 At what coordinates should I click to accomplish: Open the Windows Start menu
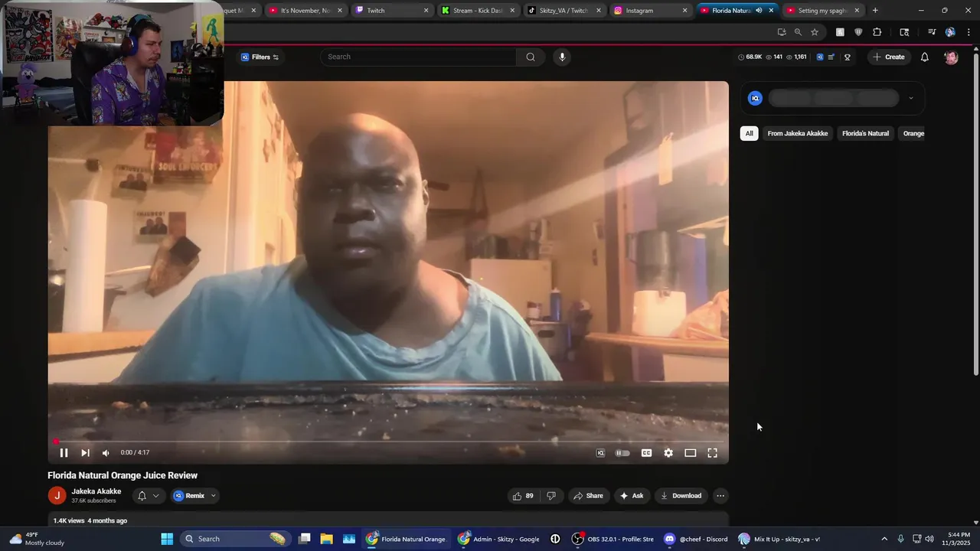tap(167, 539)
